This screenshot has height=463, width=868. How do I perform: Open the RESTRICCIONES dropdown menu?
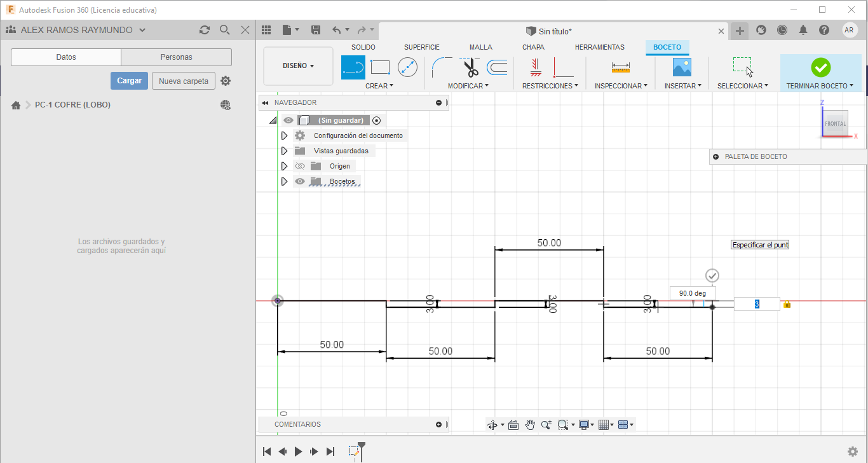coord(550,86)
